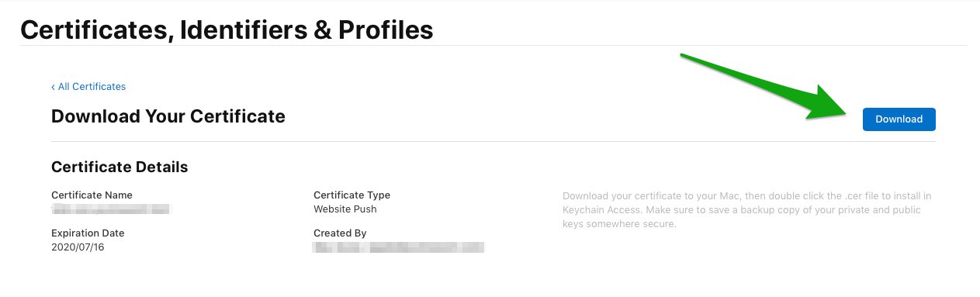Click the Certificate Details section heading
980x297 pixels.
tap(119, 167)
